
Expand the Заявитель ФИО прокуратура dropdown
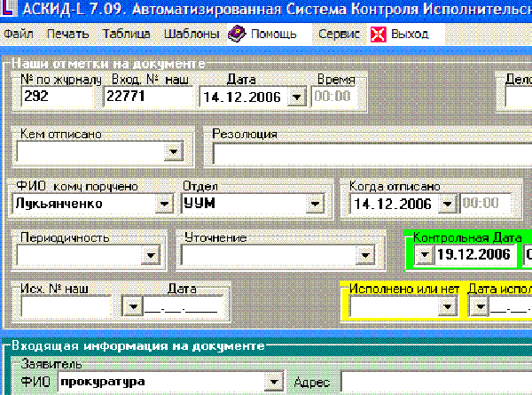click(273, 382)
